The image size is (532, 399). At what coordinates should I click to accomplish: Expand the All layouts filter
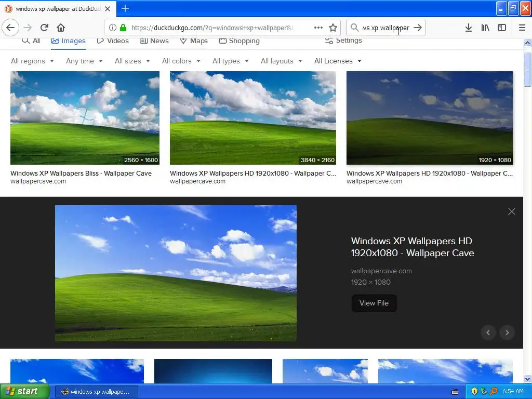click(x=281, y=61)
